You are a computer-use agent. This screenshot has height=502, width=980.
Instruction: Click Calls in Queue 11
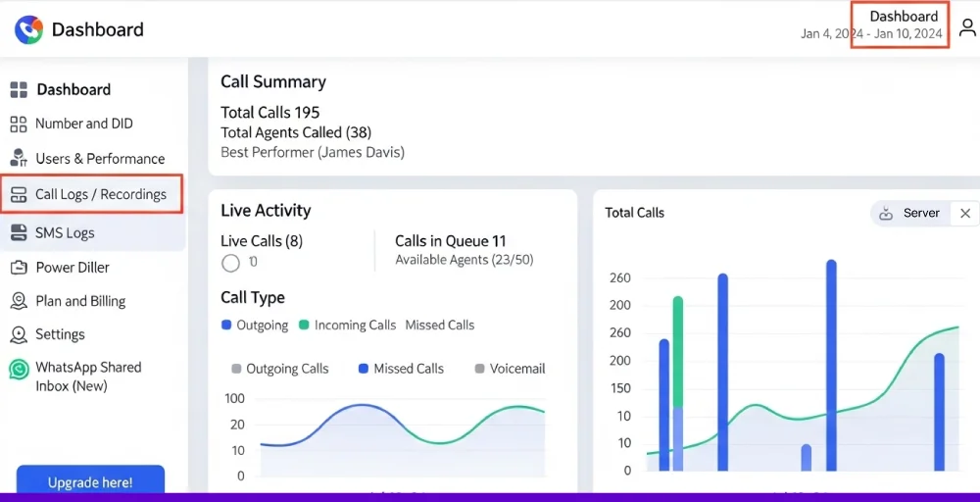[451, 241]
